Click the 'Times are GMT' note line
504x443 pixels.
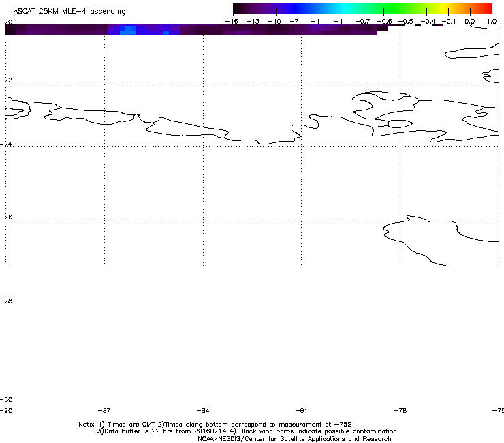tap(215, 425)
